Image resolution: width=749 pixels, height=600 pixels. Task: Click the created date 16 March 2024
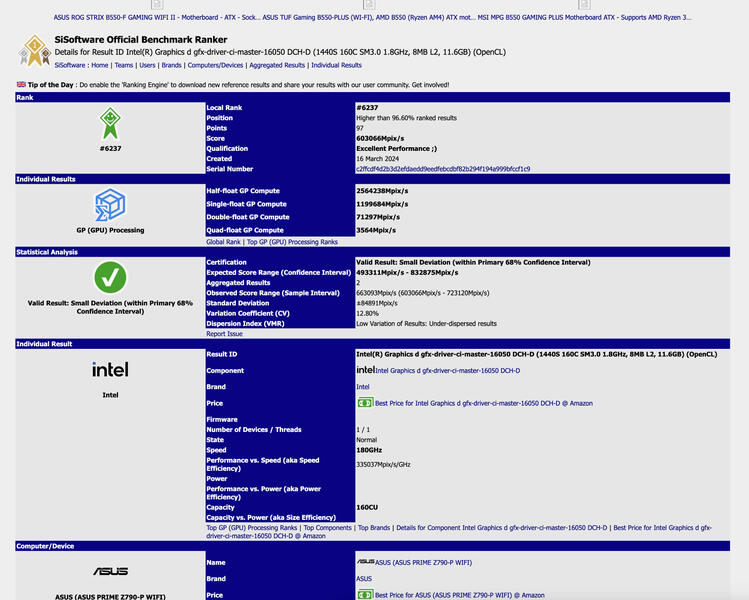tap(377, 159)
